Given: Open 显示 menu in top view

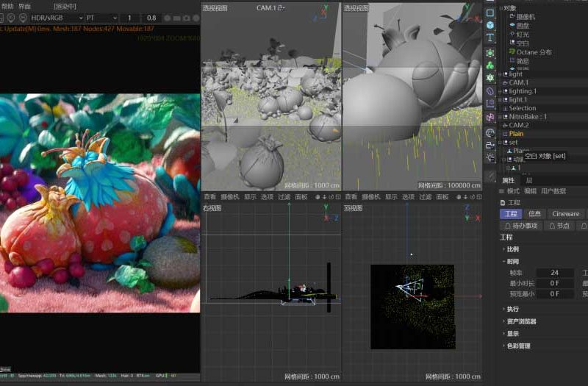Looking at the screenshot, I should click(x=391, y=197).
